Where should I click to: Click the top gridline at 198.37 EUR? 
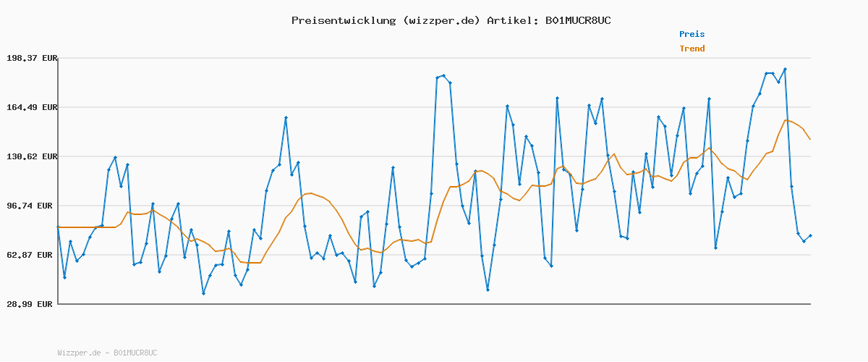coord(434,58)
